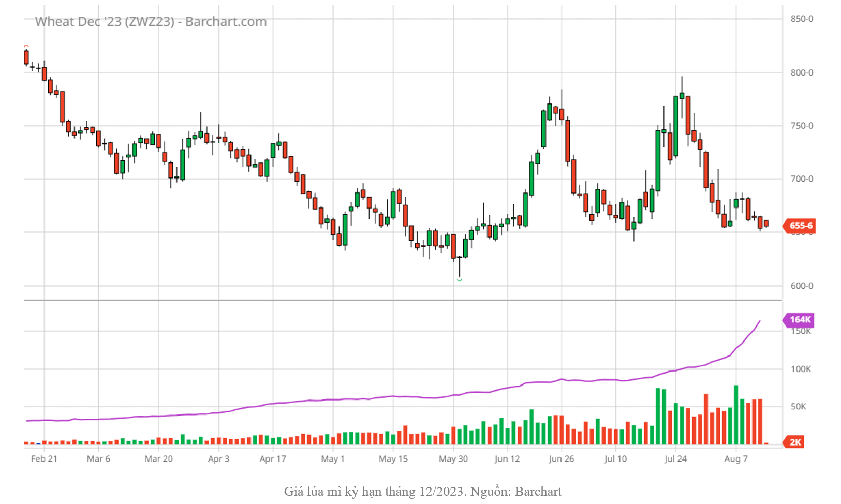
Task: Click the Jun 26 date label
Action: [x=562, y=459]
